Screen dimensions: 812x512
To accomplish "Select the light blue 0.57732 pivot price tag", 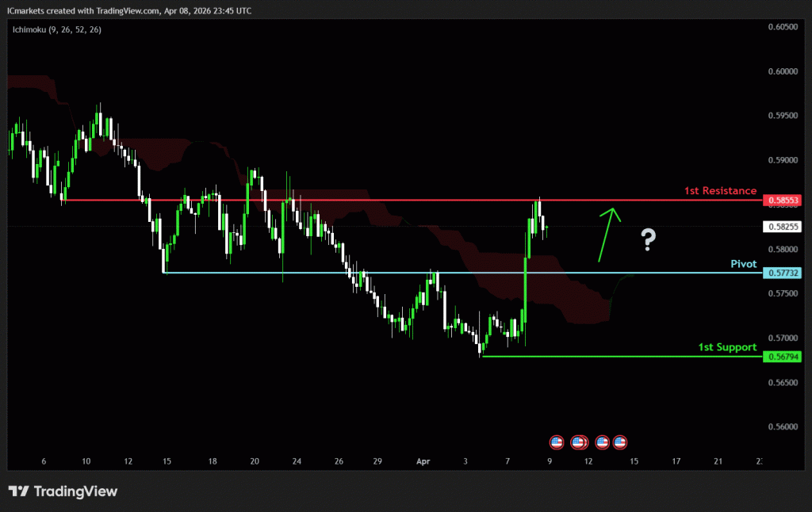I will coord(783,273).
